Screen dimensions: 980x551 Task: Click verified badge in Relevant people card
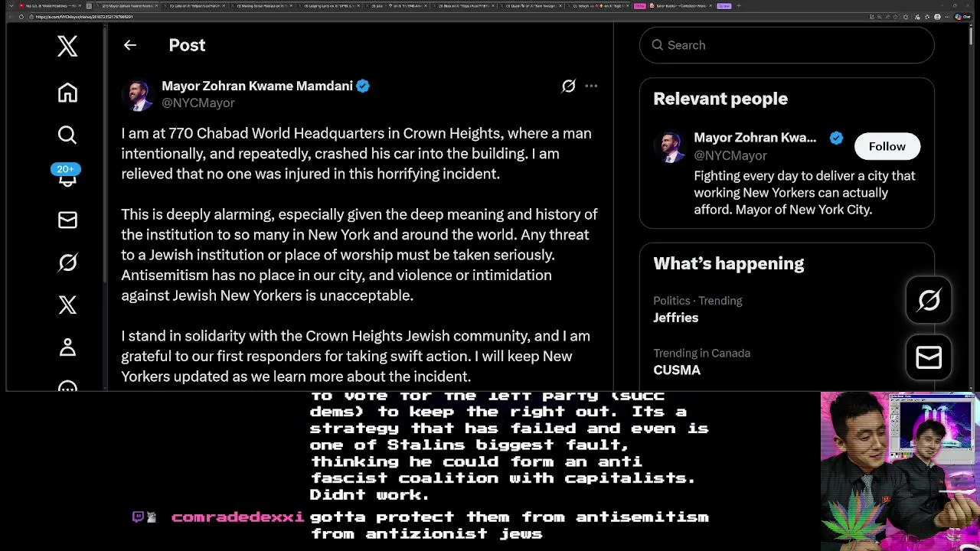[836, 138]
